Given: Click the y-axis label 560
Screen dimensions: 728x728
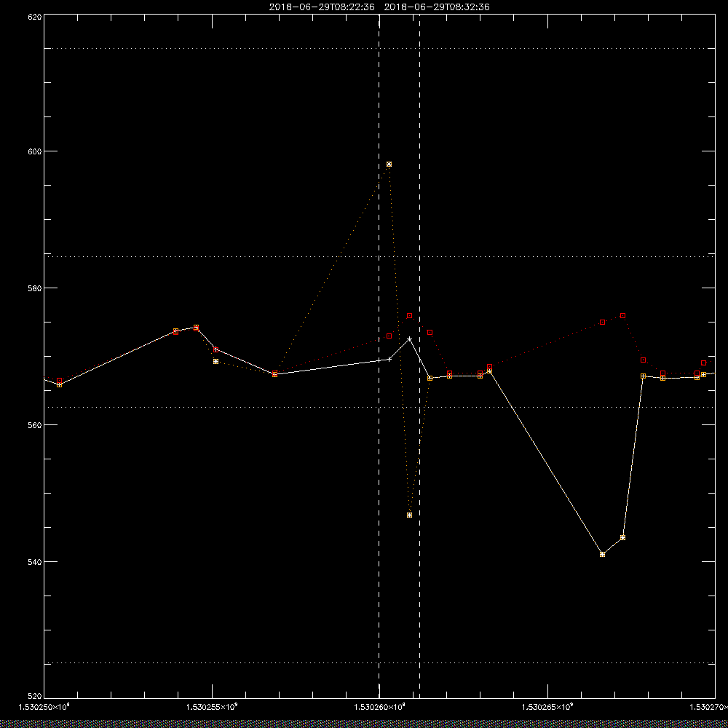Looking at the screenshot, I should pyautogui.click(x=35, y=425).
